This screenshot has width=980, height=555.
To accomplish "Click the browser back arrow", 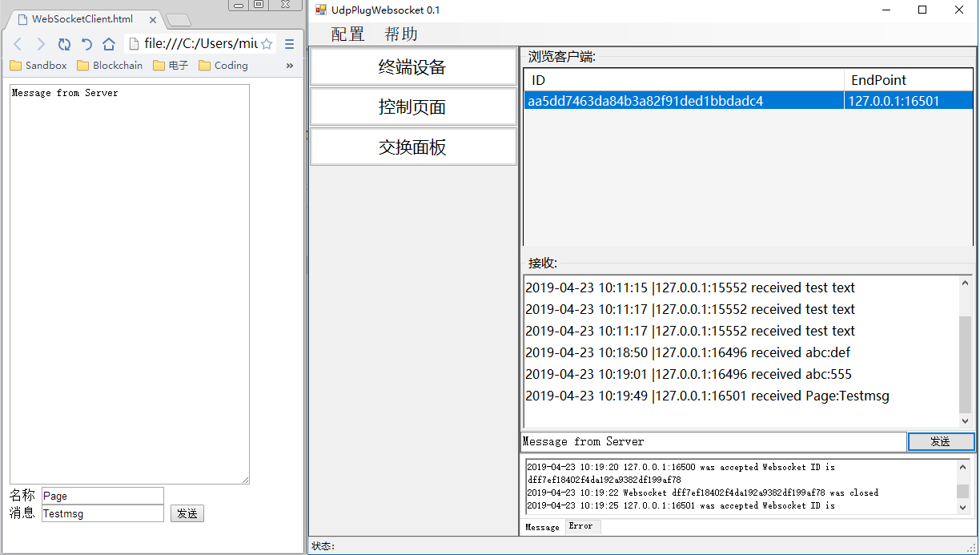I will [x=18, y=44].
